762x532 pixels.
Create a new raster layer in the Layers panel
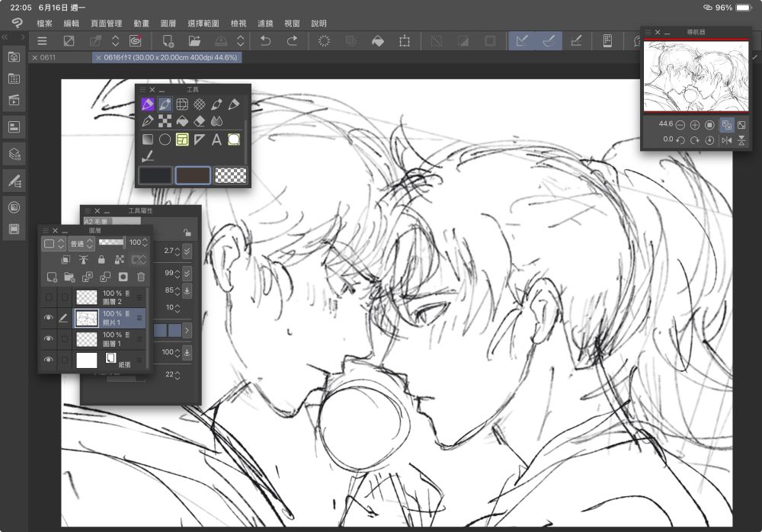coord(52,277)
